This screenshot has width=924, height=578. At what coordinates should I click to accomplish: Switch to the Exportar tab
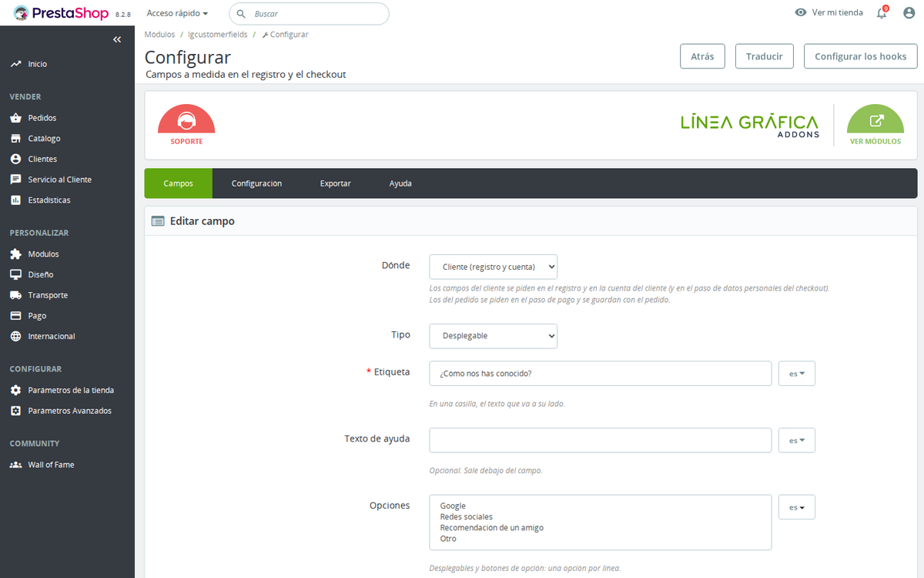pyautogui.click(x=336, y=183)
